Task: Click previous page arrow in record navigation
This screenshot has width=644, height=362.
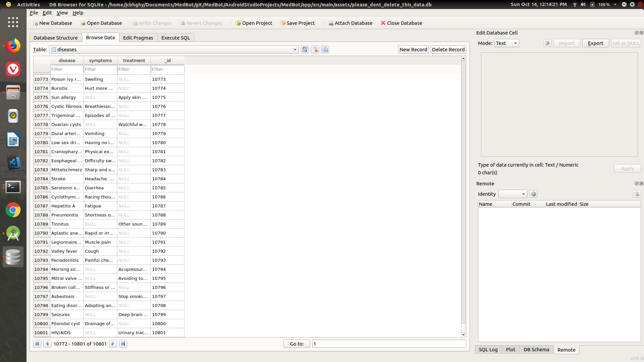Action: (x=47, y=344)
